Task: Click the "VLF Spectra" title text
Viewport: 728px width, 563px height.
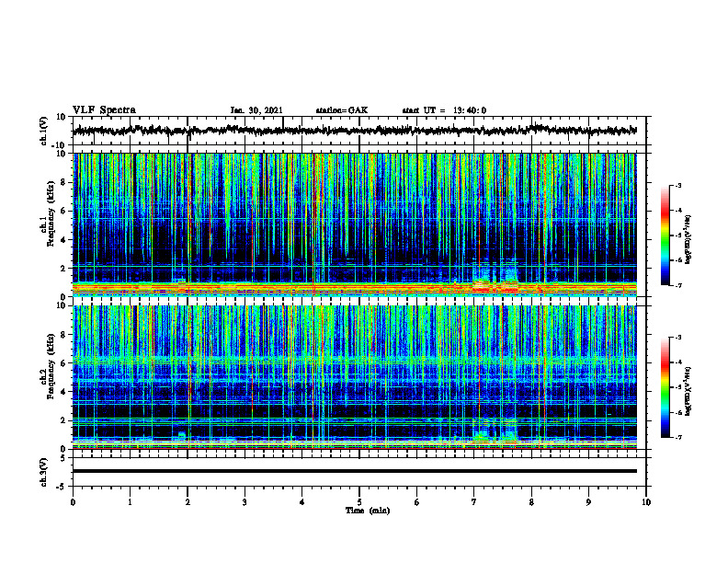Action: click(104, 110)
